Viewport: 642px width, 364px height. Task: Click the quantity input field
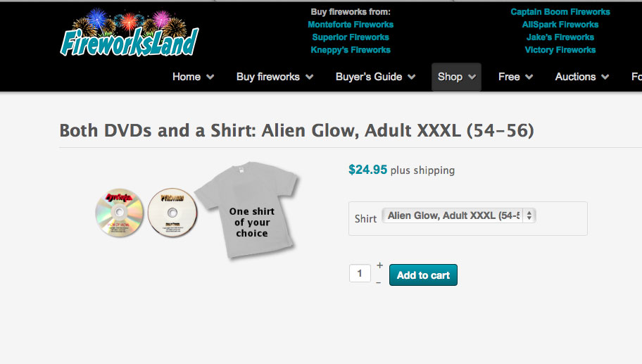click(x=360, y=273)
